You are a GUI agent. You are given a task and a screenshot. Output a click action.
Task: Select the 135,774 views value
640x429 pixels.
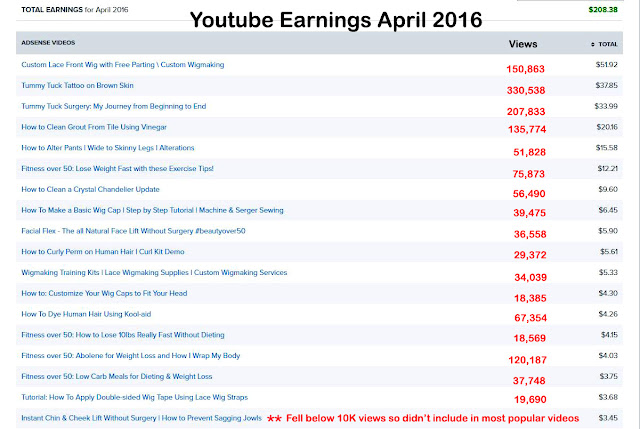coord(527,129)
